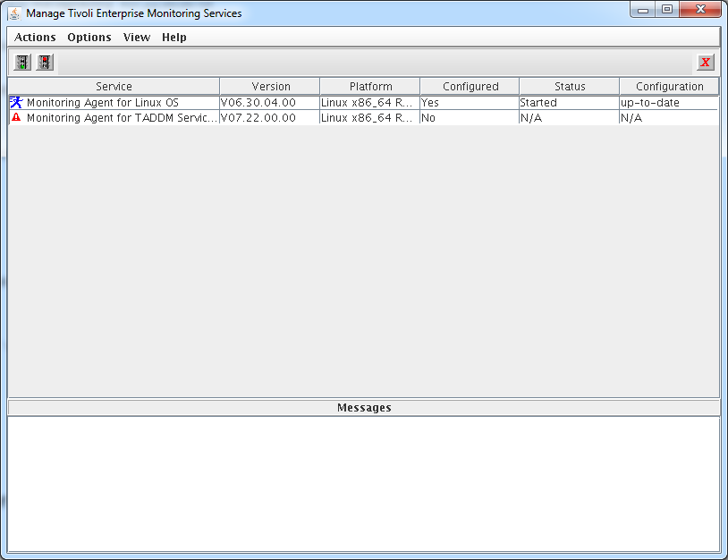The image size is (728, 560).
Task: Click the Configuration N/A cell of TADDM agent
Action: (x=669, y=117)
